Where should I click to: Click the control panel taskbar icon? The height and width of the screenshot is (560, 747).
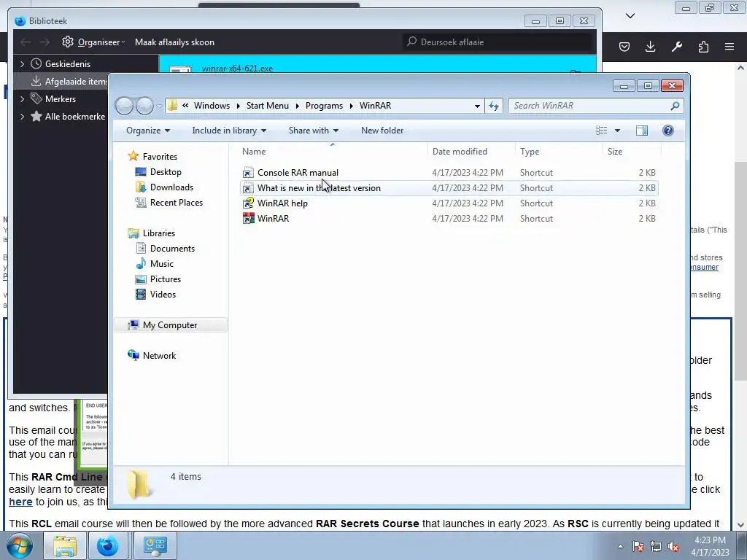[155, 545]
